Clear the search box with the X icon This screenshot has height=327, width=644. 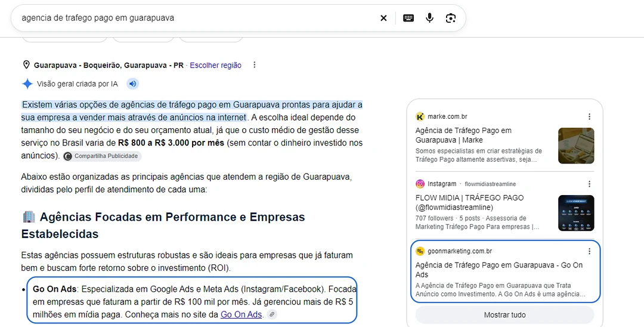(383, 18)
